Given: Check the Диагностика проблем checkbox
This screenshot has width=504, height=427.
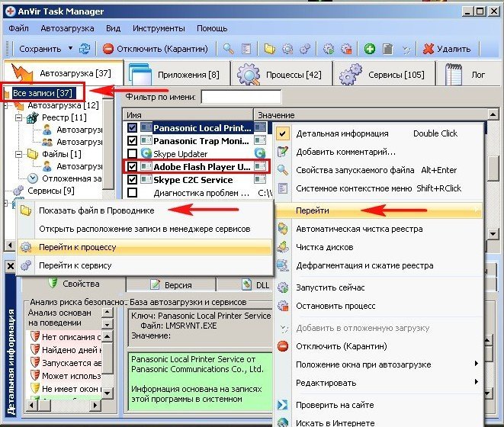Looking at the screenshot, I should coord(132,193).
